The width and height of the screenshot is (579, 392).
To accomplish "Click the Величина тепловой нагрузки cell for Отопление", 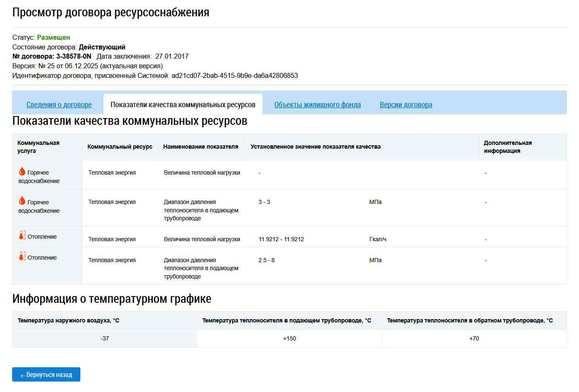I will 202,238.
